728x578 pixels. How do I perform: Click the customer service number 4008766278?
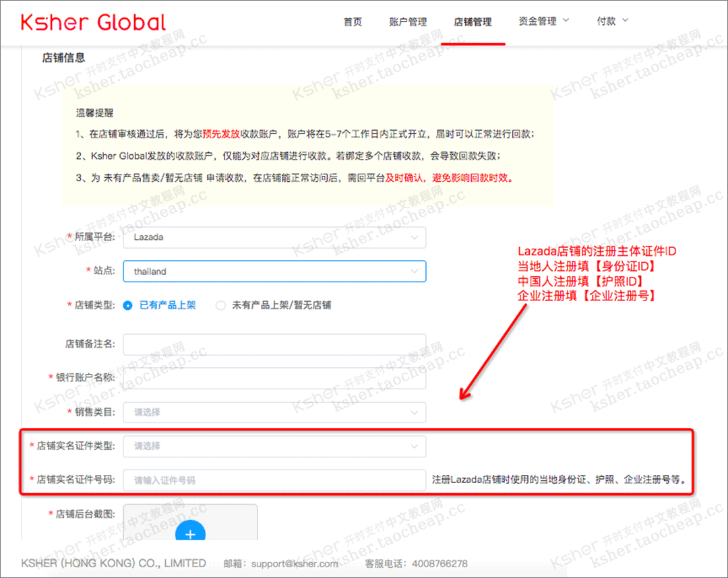439,564
